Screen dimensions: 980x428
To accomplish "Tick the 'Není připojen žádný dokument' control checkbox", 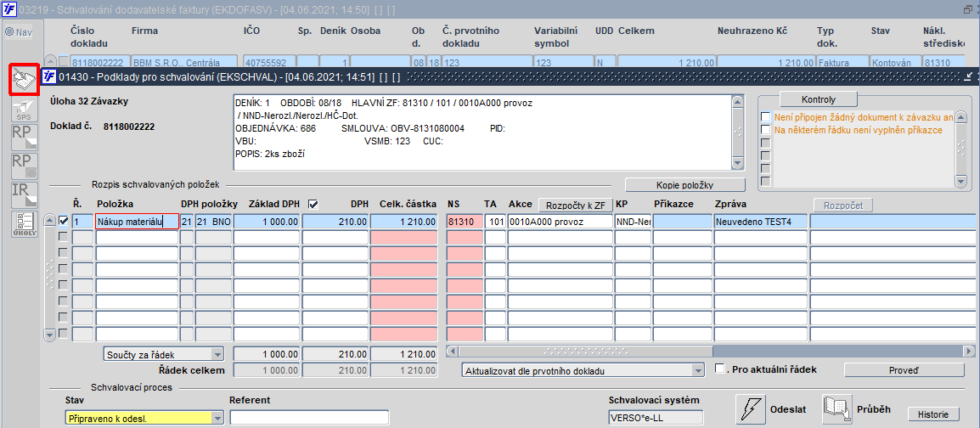I will pyautogui.click(x=765, y=117).
